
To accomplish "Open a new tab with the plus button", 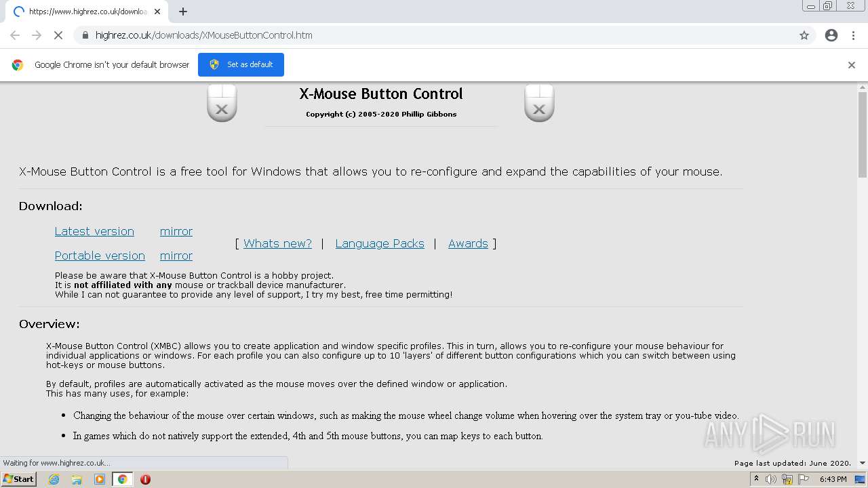I will pos(183,12).
